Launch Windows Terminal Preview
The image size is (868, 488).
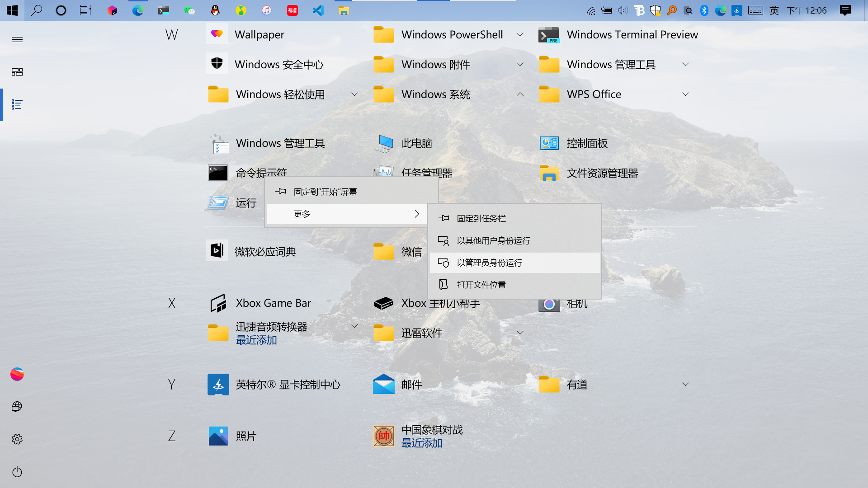pos(619,34)
